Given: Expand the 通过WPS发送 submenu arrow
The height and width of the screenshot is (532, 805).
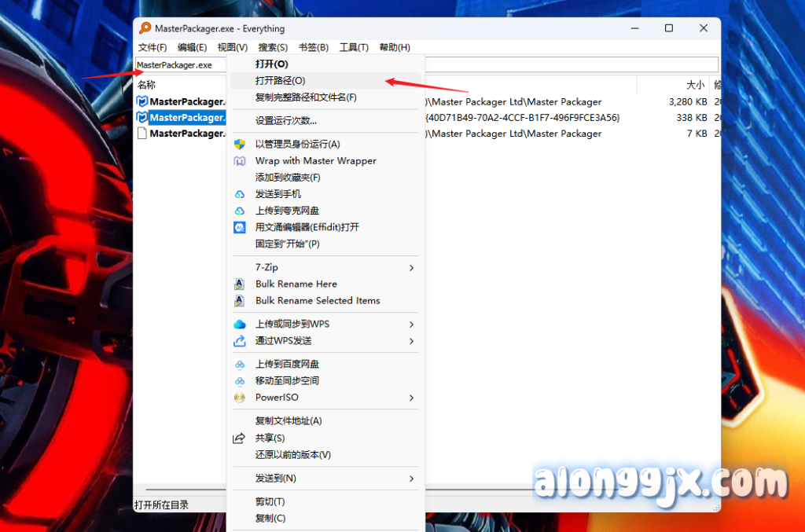Looking at the screenshot, I should pos(411,341).
